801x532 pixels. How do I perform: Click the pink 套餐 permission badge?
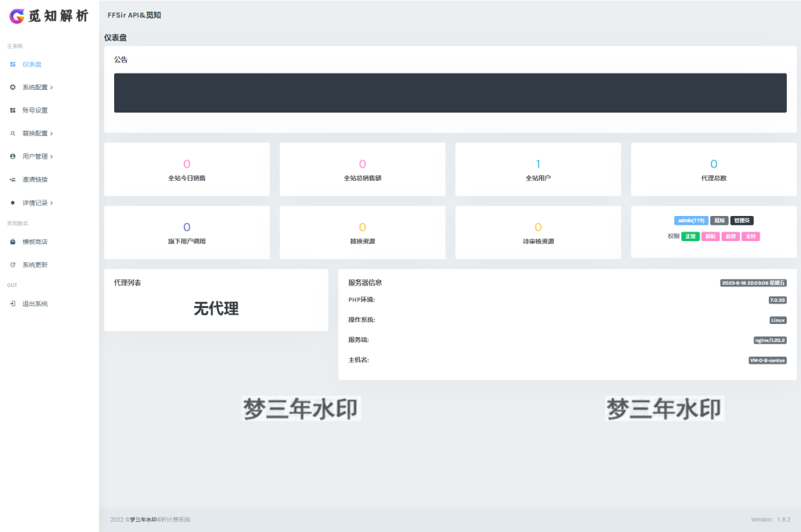[731, 236]
